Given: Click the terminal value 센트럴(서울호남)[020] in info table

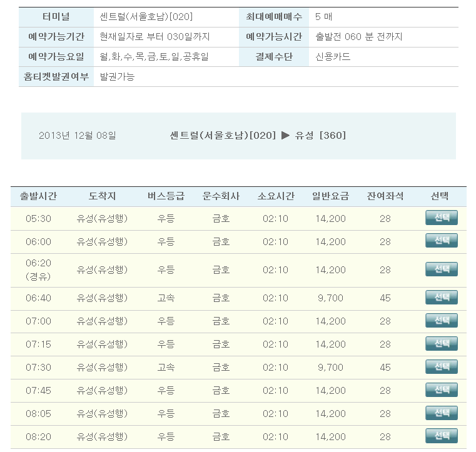Looking at the screenshot, I should click(x=146, y=17).
